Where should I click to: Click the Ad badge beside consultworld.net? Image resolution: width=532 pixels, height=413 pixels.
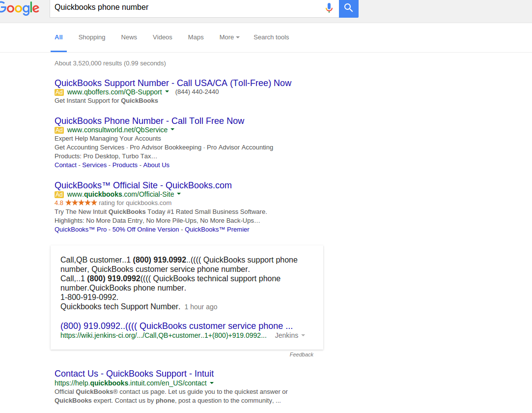[x=59, y=130]
